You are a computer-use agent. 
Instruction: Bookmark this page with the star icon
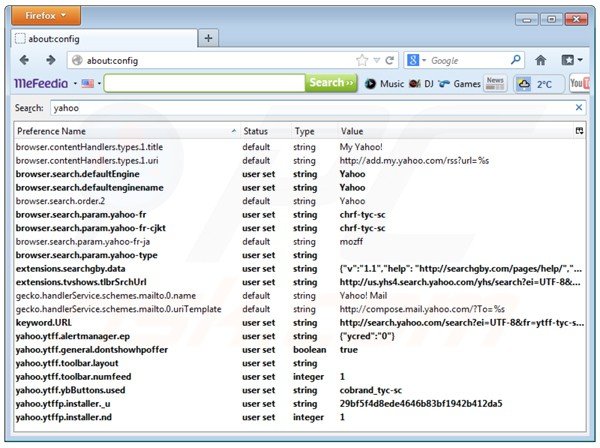click(362, 60)
